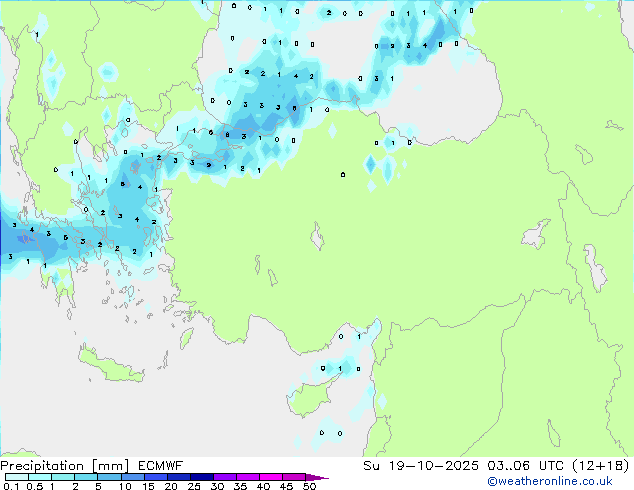Screen dimensions: 634x490
Task: Click the 5–10 mm legend swatch
Action: coord(109,477)
